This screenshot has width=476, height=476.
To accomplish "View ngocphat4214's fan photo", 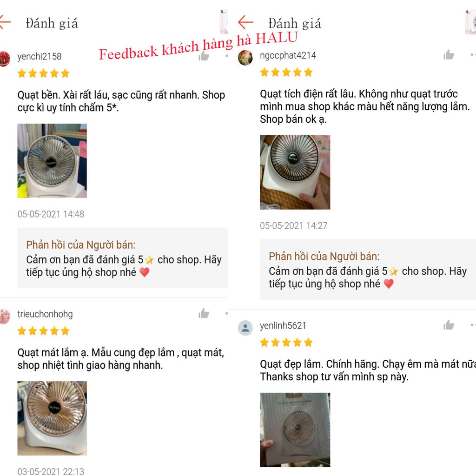I will pyautogui.click(x=295, y=172).
